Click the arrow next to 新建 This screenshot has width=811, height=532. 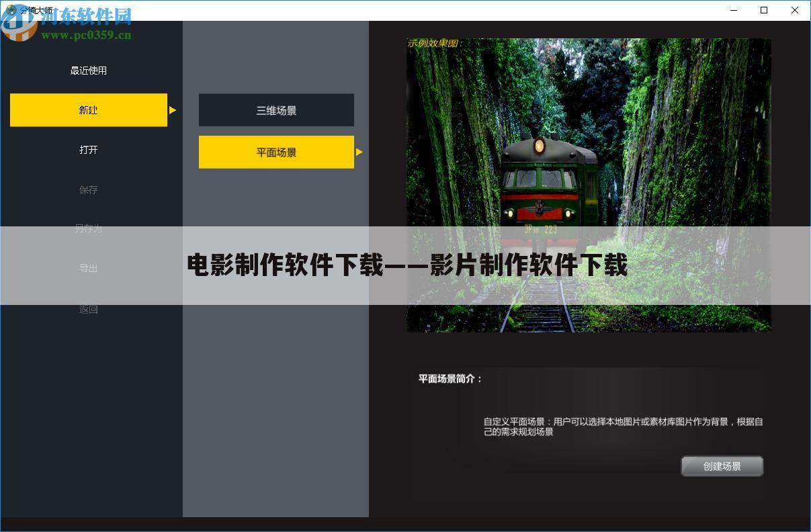(x=173, y=110)
